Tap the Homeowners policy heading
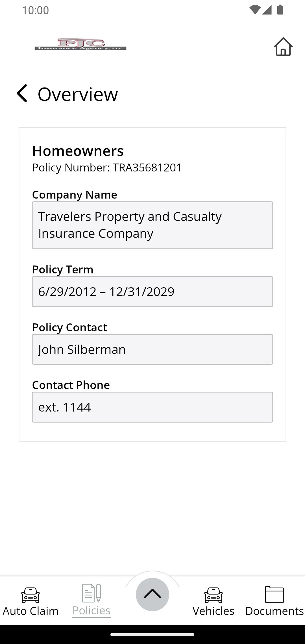This screenshot has width=305, height=644. point(78,151)
